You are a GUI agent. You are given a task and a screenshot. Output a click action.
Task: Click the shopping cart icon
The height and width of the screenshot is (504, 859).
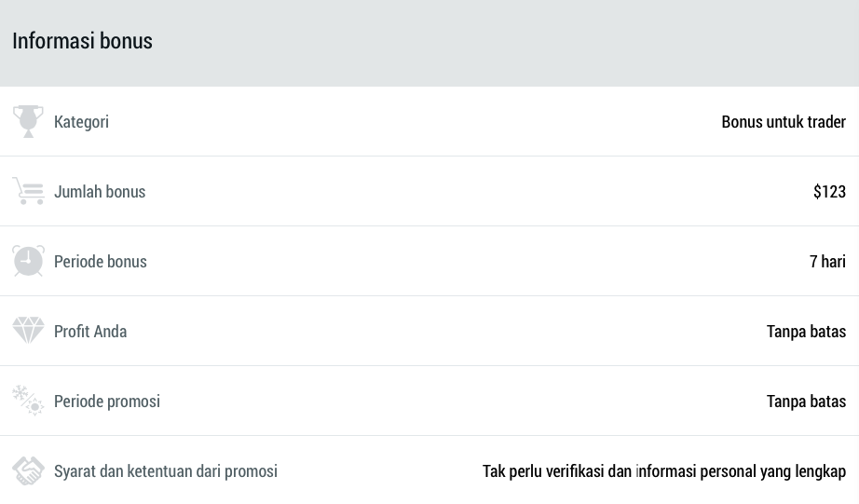pyautogui.click(x=28, y=191)
